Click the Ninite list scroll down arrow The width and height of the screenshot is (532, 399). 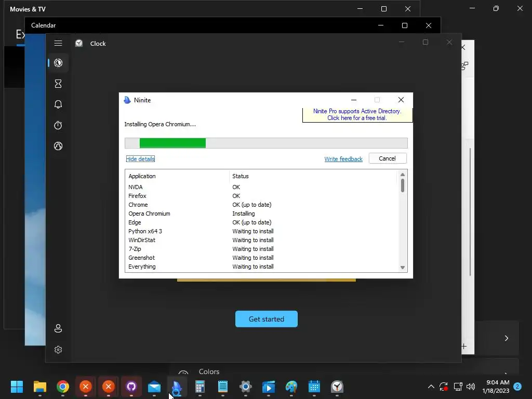click(403, 268)
